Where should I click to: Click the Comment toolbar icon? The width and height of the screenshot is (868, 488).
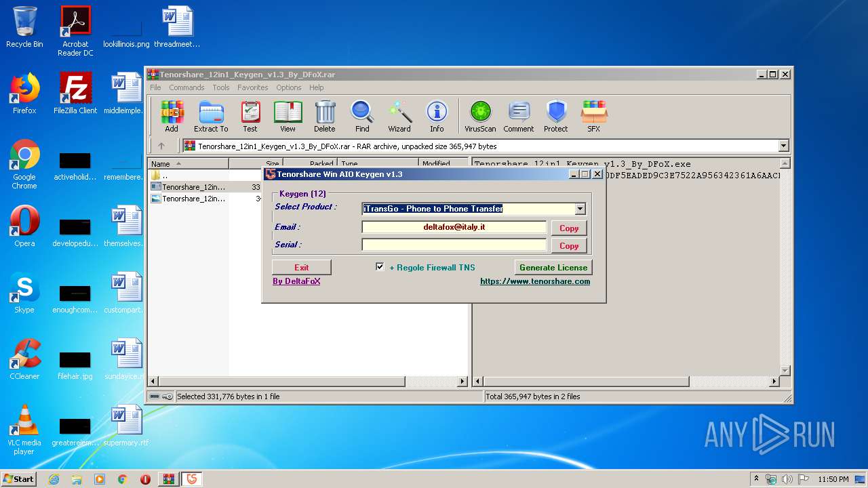(x=519, y=117)
